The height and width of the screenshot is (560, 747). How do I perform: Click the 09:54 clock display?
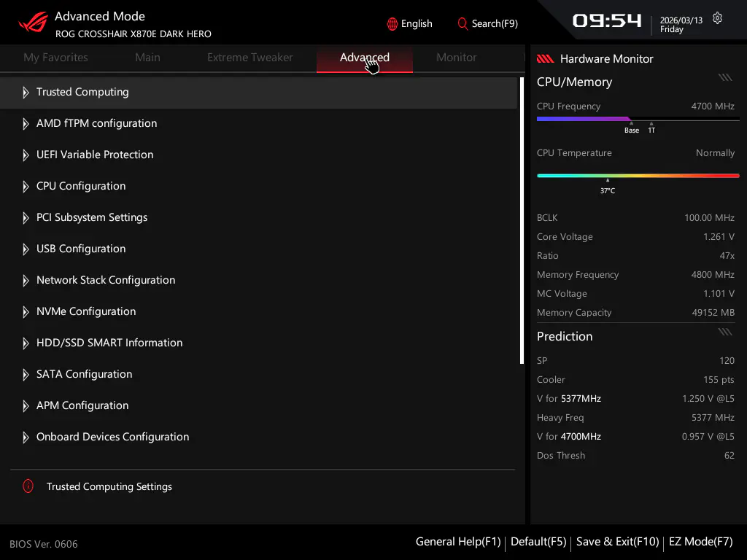coord(607,20)
